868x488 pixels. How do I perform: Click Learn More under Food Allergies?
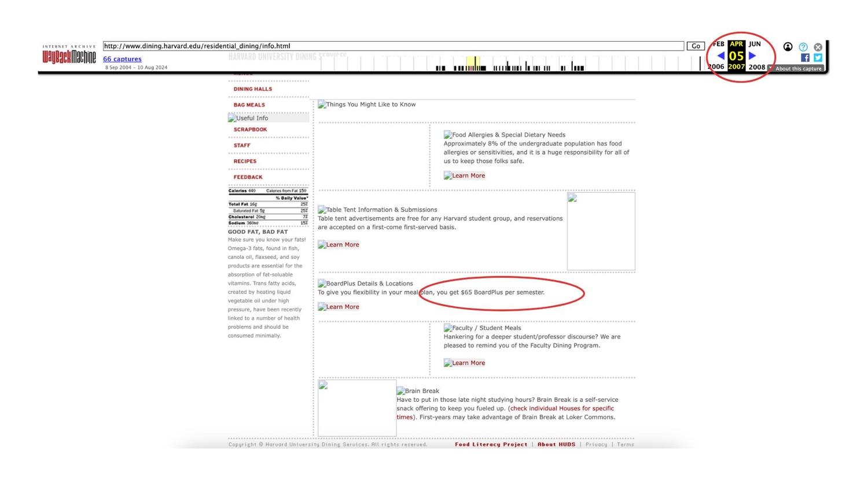click(465, 175)
